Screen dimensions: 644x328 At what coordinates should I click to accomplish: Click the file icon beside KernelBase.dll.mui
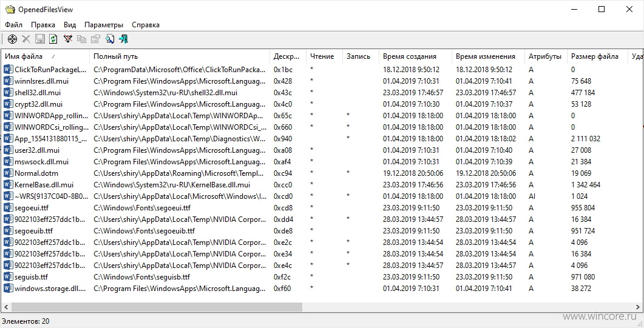(8, 184)
